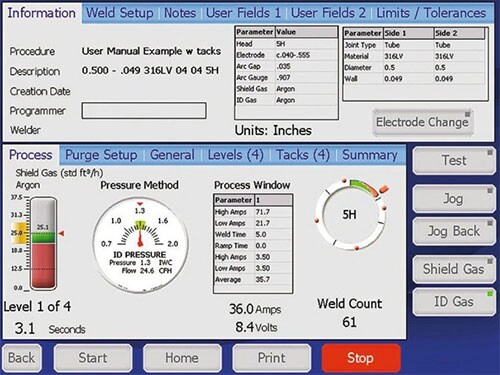Switch to the Purge Setup tab
The height and width of the screenshot is (375, 500).
tap(101, 155)
